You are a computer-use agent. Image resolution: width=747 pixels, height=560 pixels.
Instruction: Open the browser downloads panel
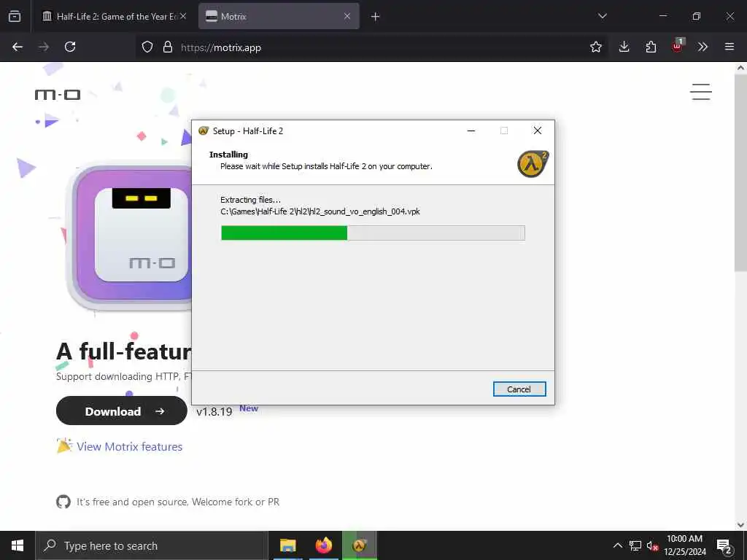(x=624, y=47)
